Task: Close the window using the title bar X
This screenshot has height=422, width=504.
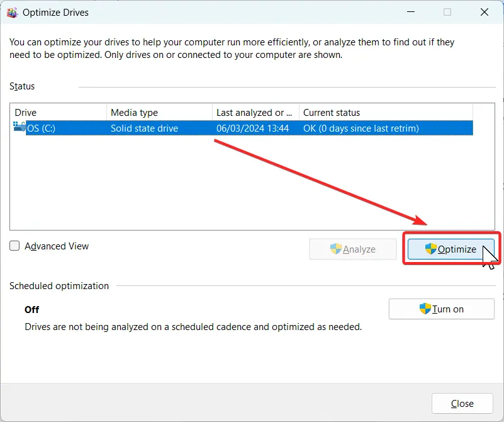Action: (484, 12)
